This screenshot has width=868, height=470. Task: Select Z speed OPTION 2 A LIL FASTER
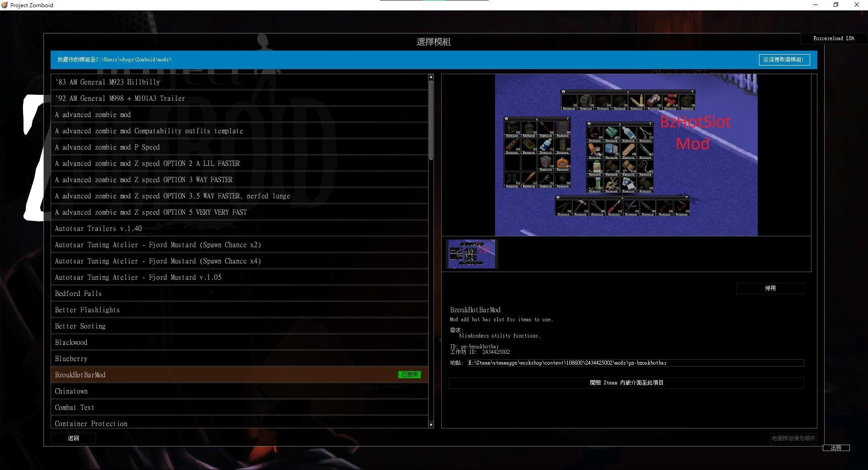click(240, 164)
